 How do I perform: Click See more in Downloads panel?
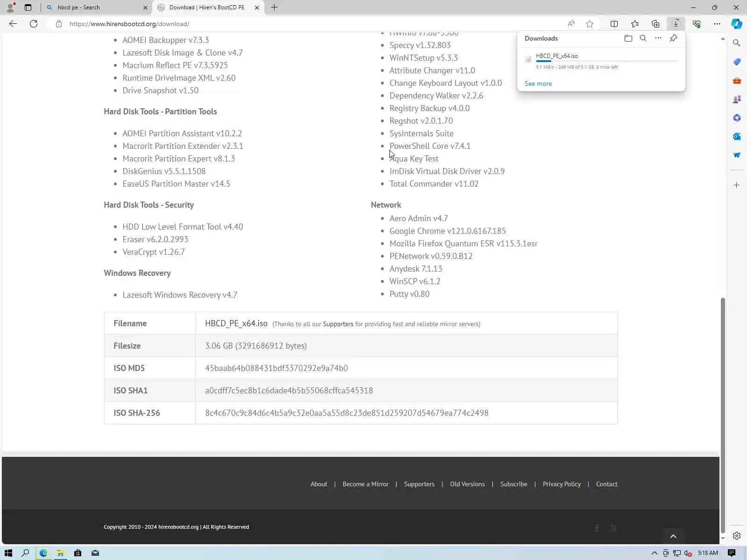pos(538,84)
